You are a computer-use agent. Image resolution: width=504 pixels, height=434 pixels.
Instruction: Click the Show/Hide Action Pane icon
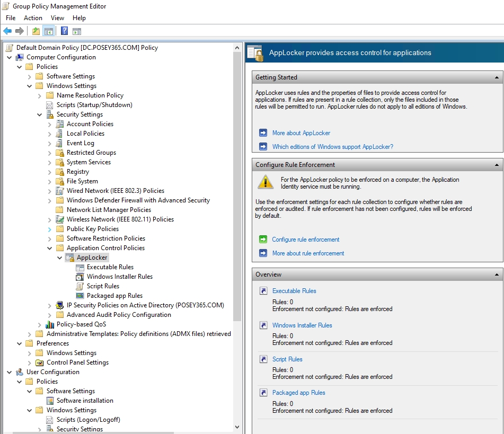[x=76, y=30]
